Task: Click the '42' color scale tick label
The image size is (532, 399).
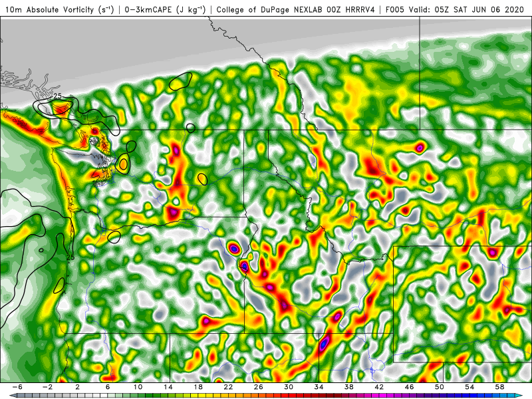Action: [x=379, y=387]
